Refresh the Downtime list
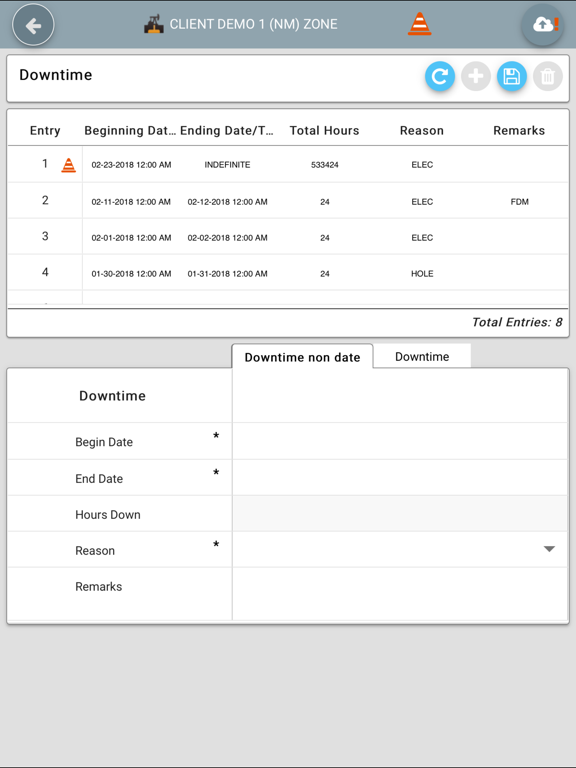The image size is (576, 768). pyautogui.click(x=440, y=76)
